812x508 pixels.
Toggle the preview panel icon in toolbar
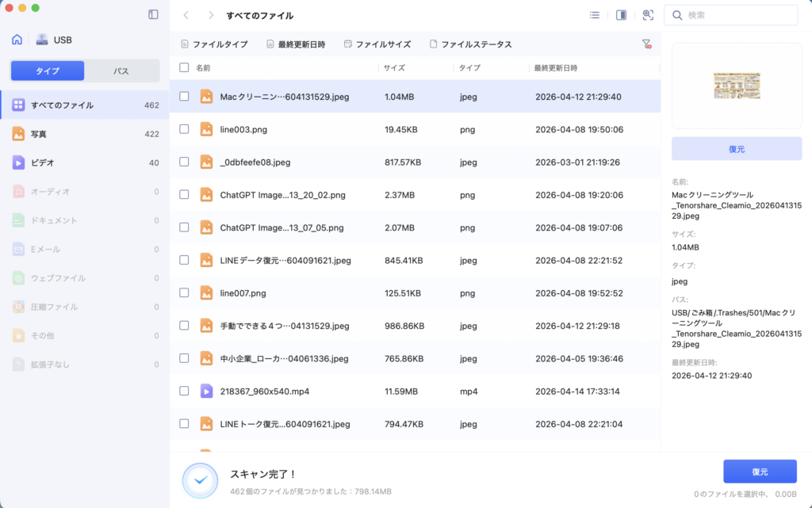pyautogui.click(x=619, y=14)
